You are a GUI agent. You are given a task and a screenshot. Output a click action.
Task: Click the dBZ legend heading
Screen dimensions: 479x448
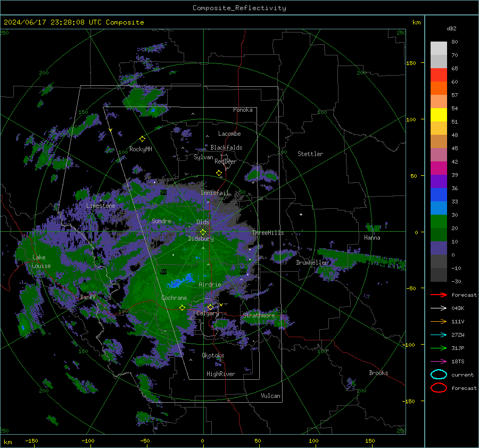click(x=451, y=28)
